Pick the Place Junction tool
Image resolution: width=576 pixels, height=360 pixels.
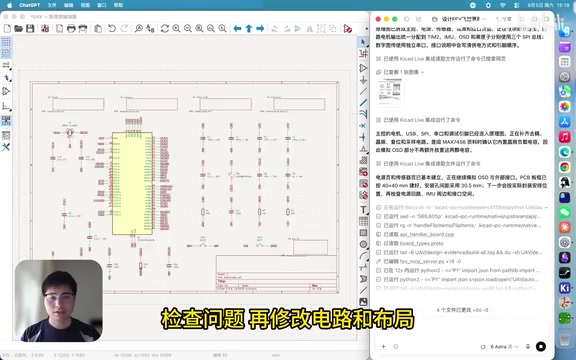pyautogui.click(x=363, y=137)
